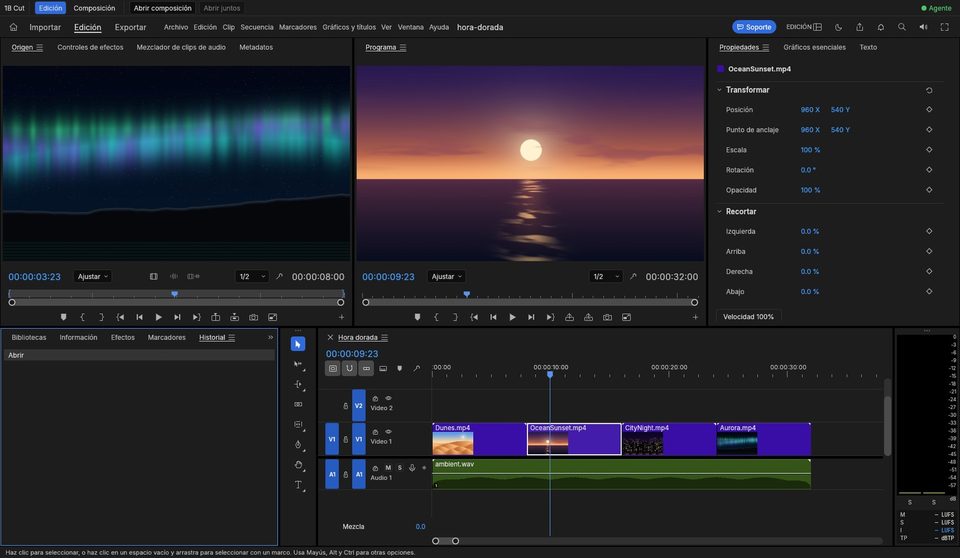Mute Audio 1 track with M

tap(388, 468)
